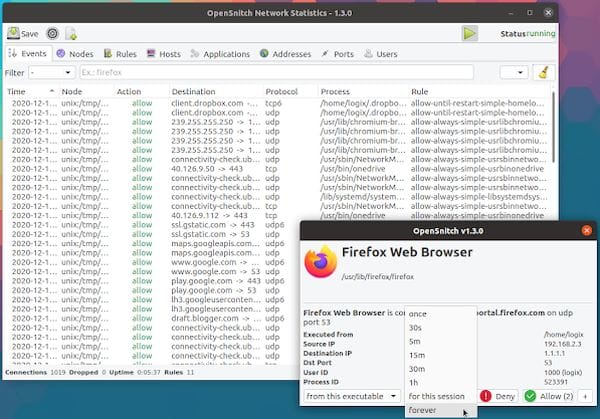Click the 'draft.blogger.com' destination cell
The image size is (600, 419).
coord(216,318)
